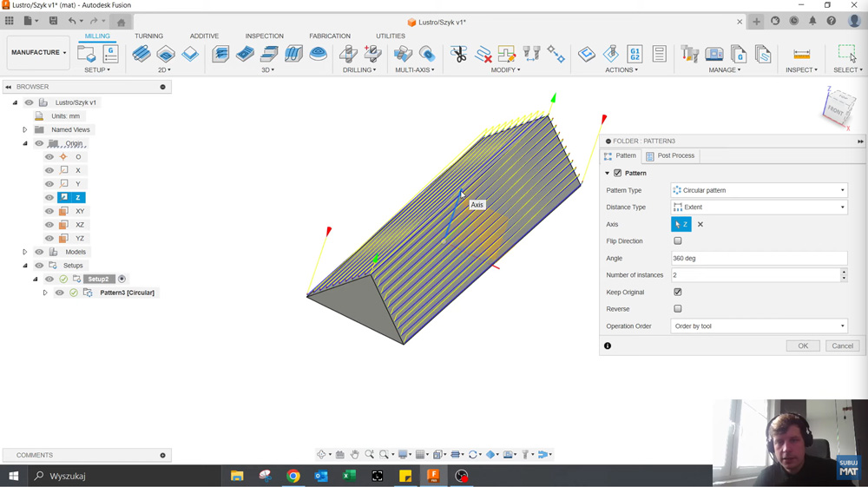Expand the Named Views folder
This screenshot has height=487, width=868.
pos(25,129)
